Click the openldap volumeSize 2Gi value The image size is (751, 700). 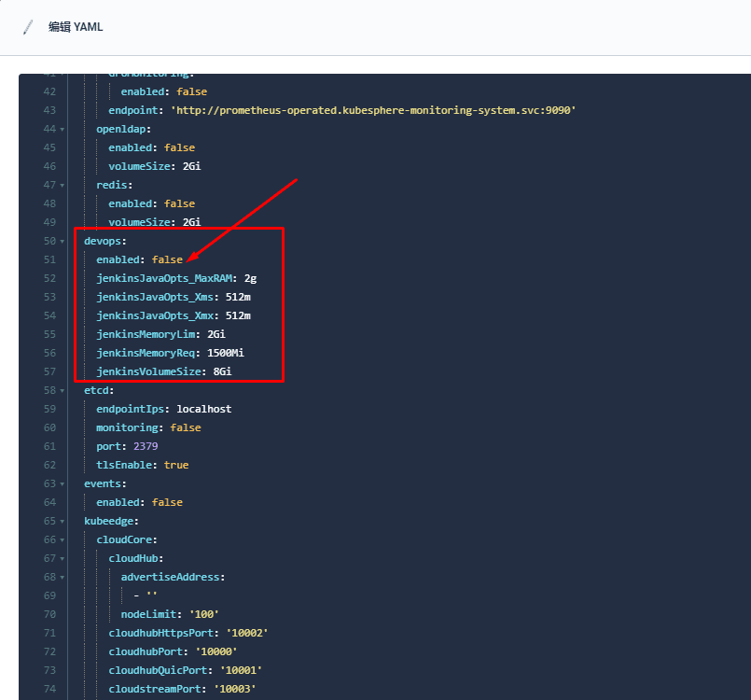(x=191, y=167)
